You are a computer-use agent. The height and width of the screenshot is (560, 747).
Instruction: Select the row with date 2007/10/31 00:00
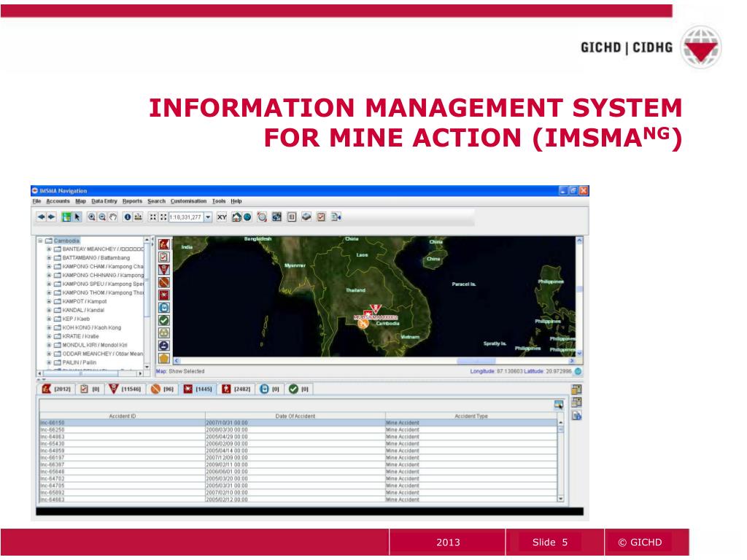[298, 423]
